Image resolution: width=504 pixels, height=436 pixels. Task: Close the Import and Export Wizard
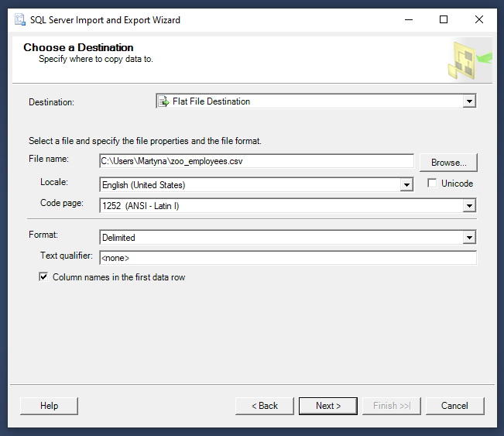pos(479,19)
